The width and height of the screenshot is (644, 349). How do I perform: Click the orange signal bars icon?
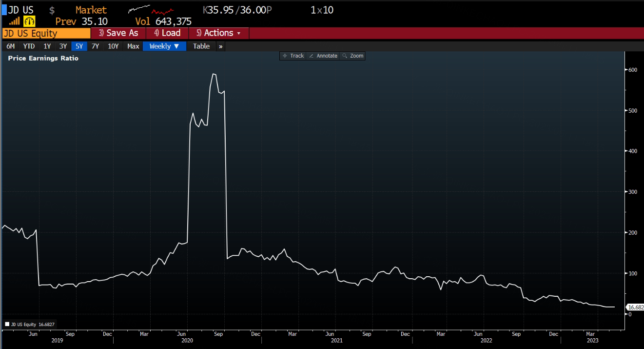click(15, 21)
